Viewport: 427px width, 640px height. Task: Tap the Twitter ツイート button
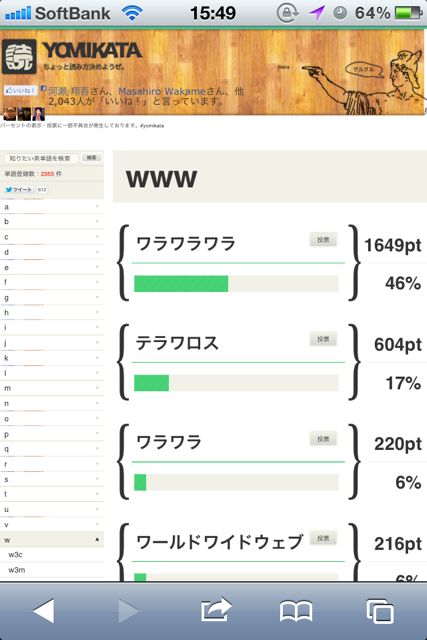pyautogui.click(x=19, y=189)
